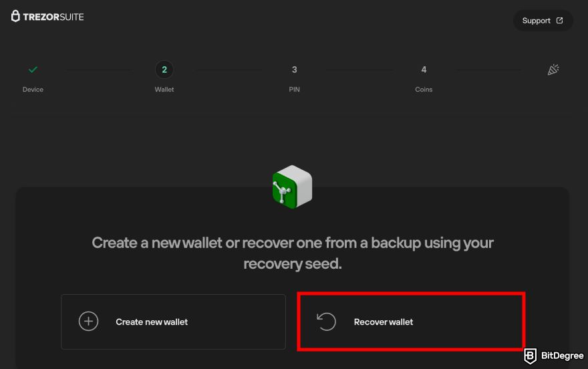Screen dimensions: 588x369
Task: Click the plus circle icon
Action: pyautogui.click(x=88, y=322)
